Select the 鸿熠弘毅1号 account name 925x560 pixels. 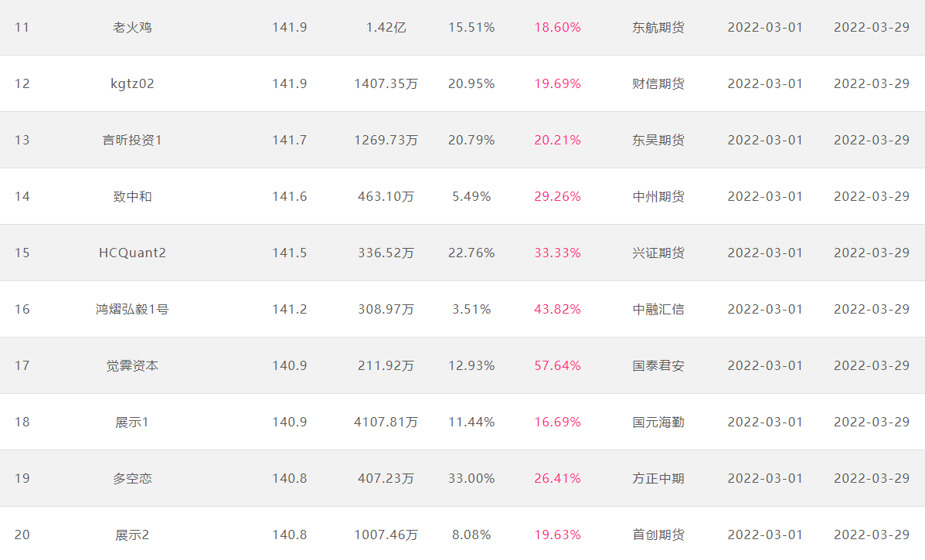132,309
